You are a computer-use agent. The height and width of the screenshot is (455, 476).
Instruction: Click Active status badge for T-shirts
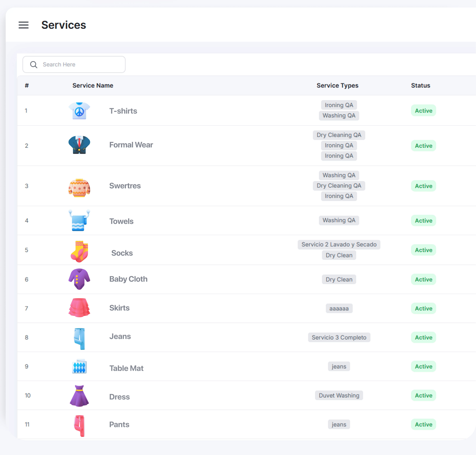coord(423,111)
